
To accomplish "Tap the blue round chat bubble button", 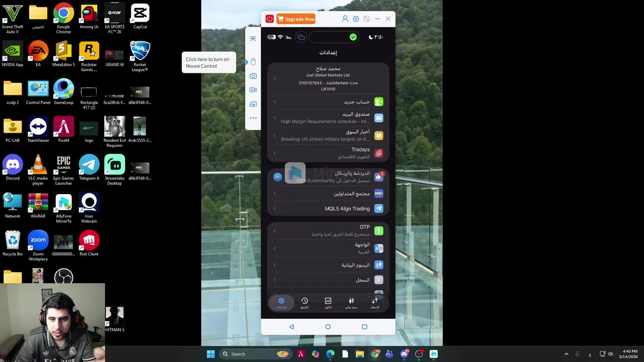I will point(277,177).
